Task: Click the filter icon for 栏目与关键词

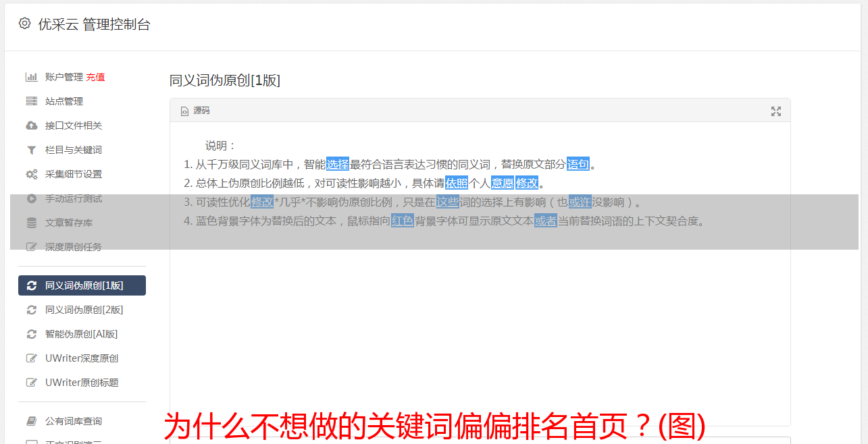Action: (x=31, y=150)
